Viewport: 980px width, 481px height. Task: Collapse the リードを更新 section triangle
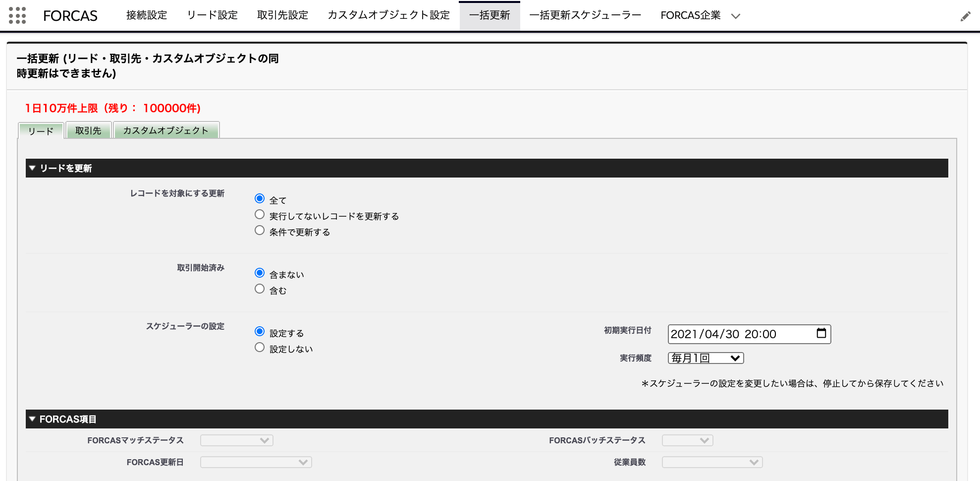[32, 168]
